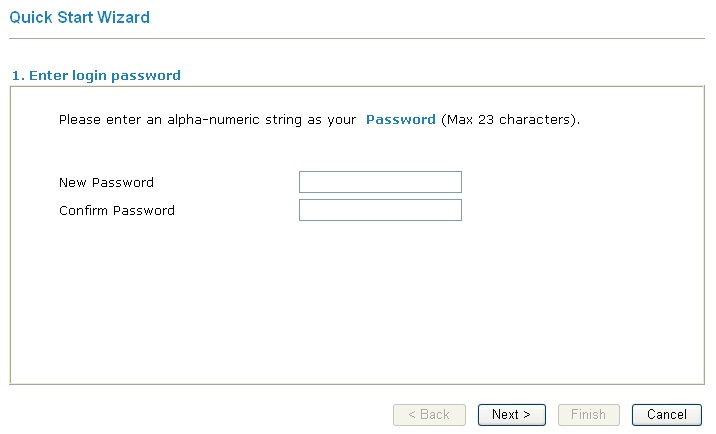Click the step number '1.' in the heading
Screen dimensions: 716x434
(x=17, y=75)
